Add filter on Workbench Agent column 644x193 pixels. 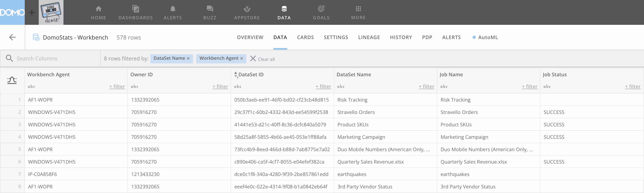[117, 86]
